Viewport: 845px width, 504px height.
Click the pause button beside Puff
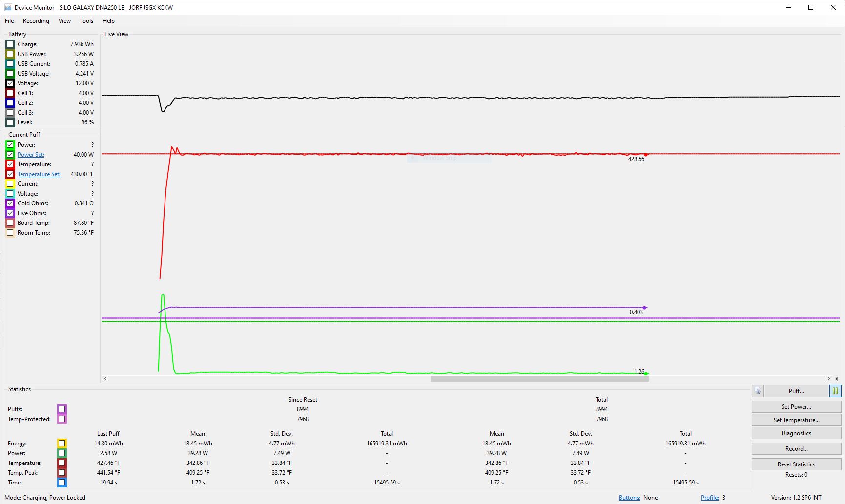click(835, 391)
